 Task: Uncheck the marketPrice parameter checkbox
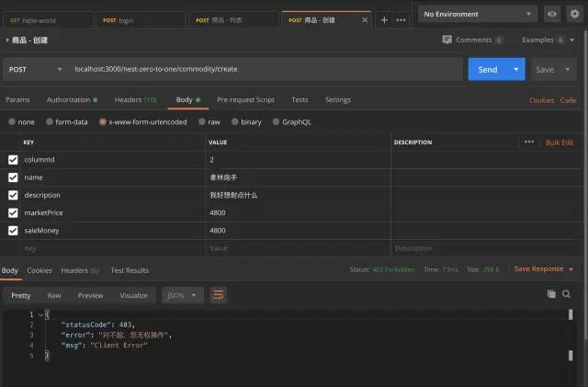tap(13, 213)
